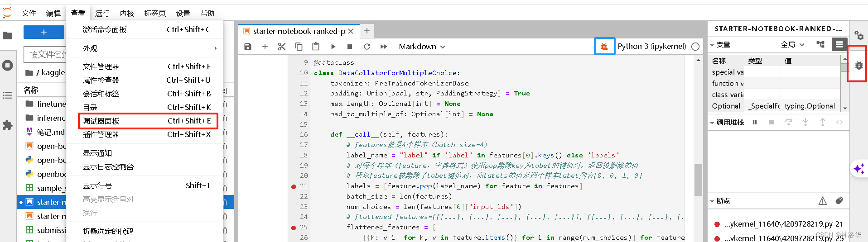Step out using the up arrow icon
Image resolution: width=868 pixels, height=242 pixels.
click(x=823, y=122)
